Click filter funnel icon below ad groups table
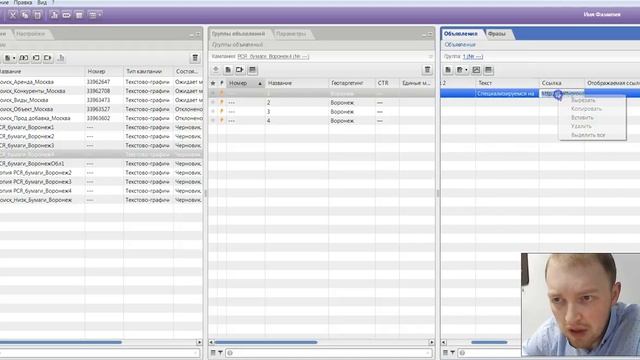Screen dimensions: 640x360 pyautogui.click(x=220, y=353)
